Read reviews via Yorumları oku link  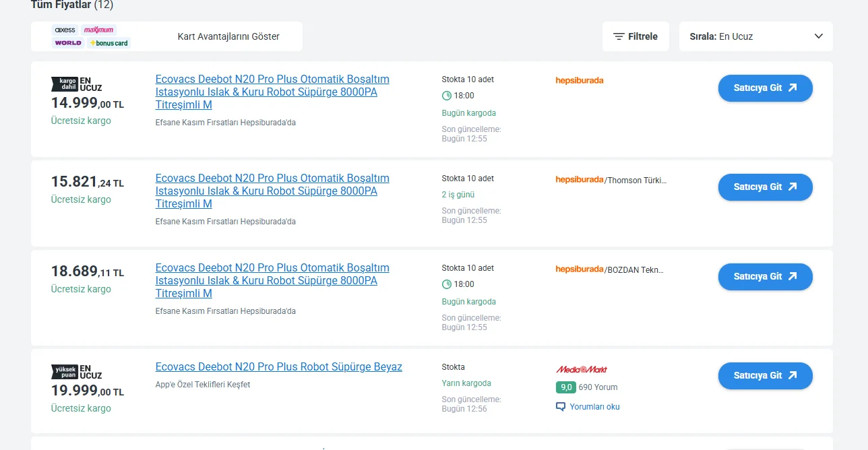594,407
